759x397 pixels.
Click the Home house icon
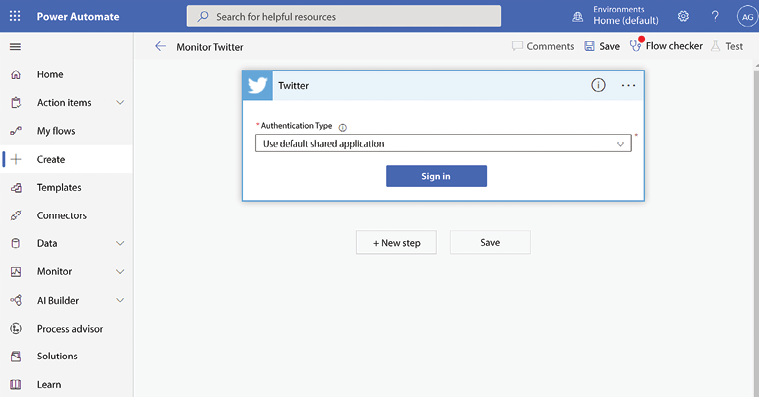[16, 75]
